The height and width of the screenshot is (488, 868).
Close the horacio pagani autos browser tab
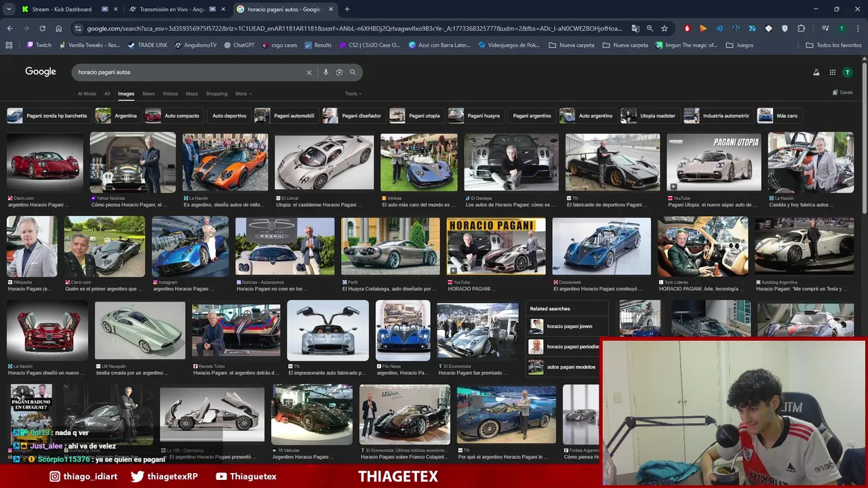click(x=330, y=9)
